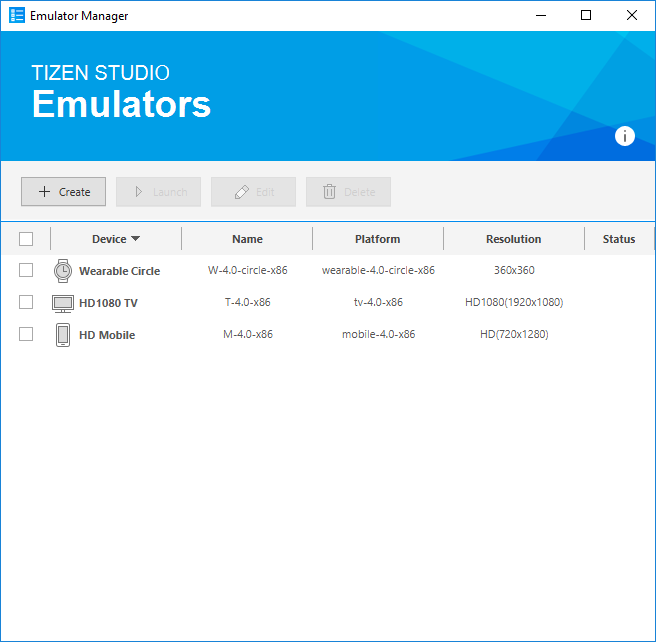656x642 pixels.
Task: Click the Wearable Circle watch icon
Action: (x=63, y=271)
